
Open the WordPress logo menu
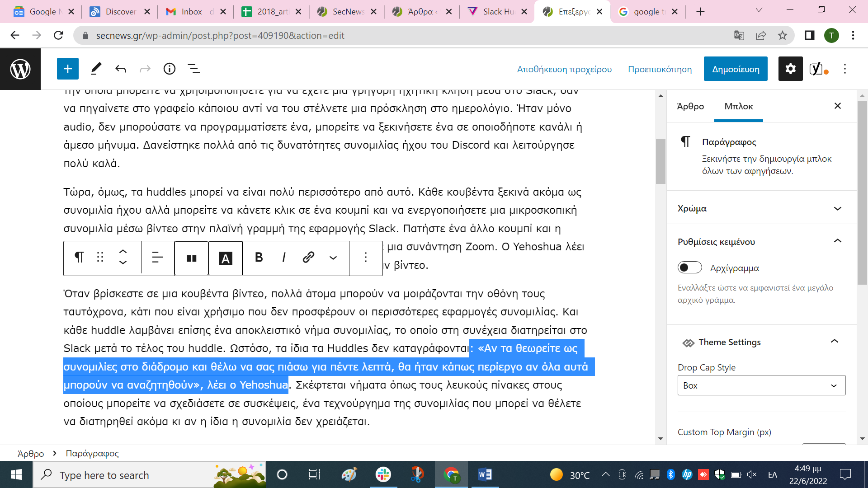pyautogui.click(x=20, y=69)
